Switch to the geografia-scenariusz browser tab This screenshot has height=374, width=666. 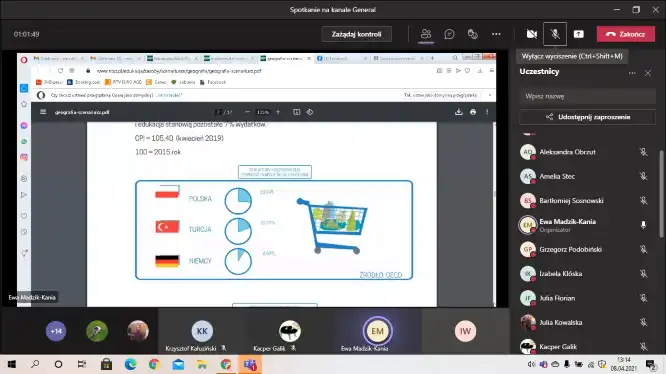click(x=285, y=58)
